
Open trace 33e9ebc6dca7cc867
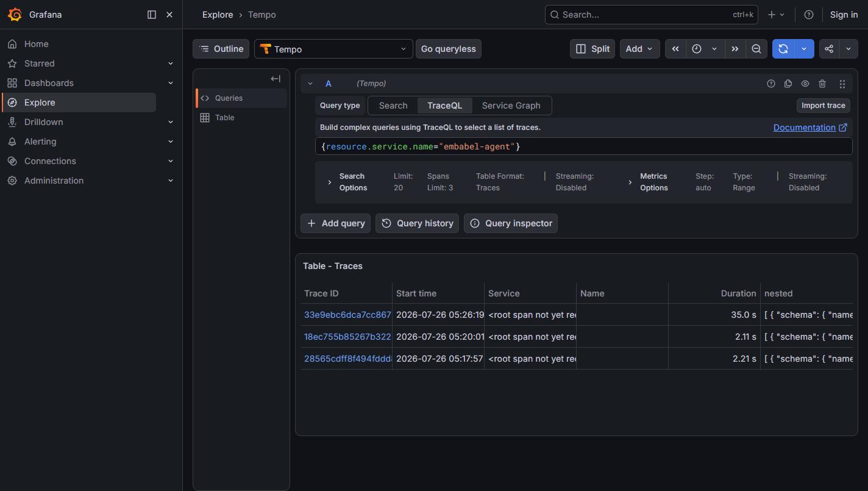[347, 315]
